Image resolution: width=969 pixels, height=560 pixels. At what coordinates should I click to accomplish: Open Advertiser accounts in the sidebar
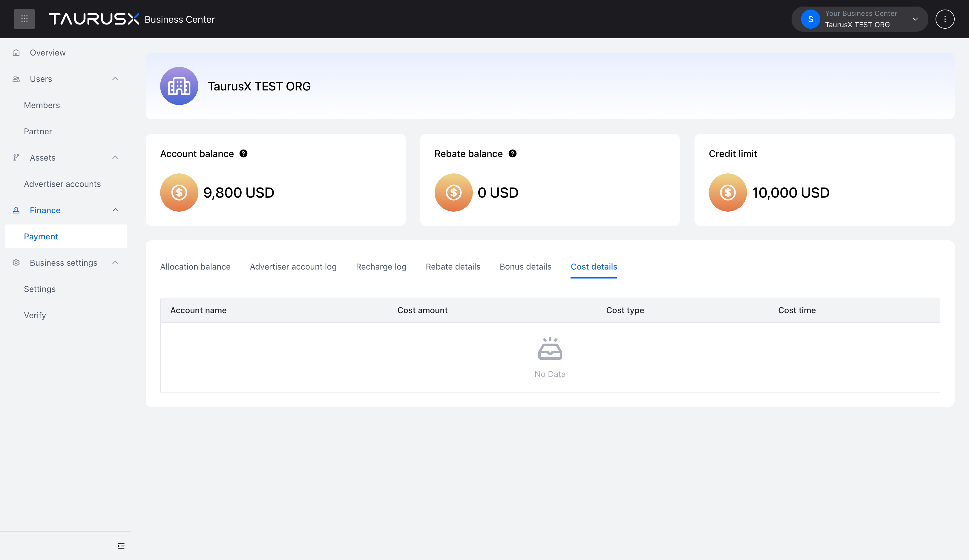62,184
